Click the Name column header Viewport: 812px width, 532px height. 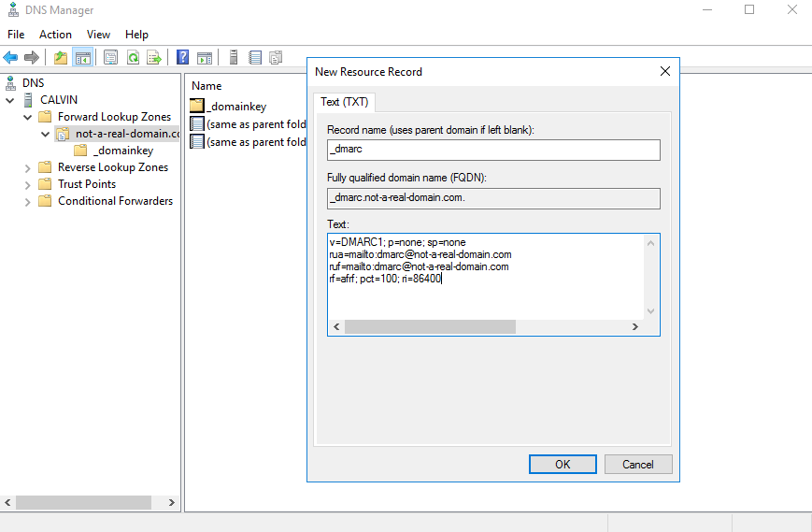click(207, 86)
